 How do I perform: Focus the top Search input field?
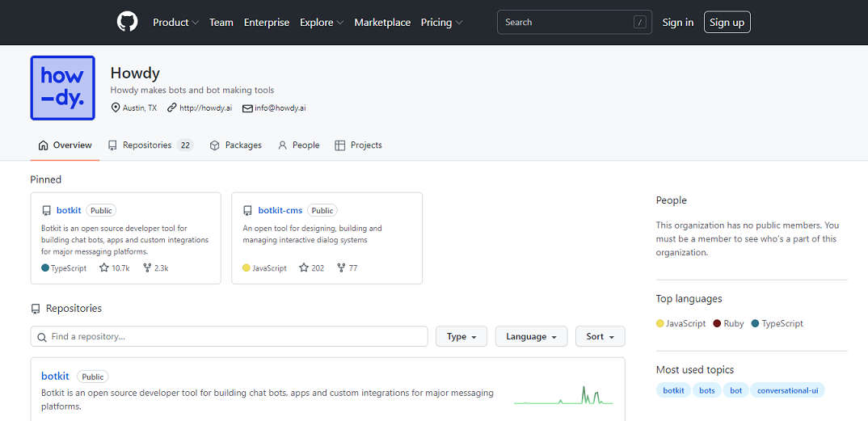(575, 22)
